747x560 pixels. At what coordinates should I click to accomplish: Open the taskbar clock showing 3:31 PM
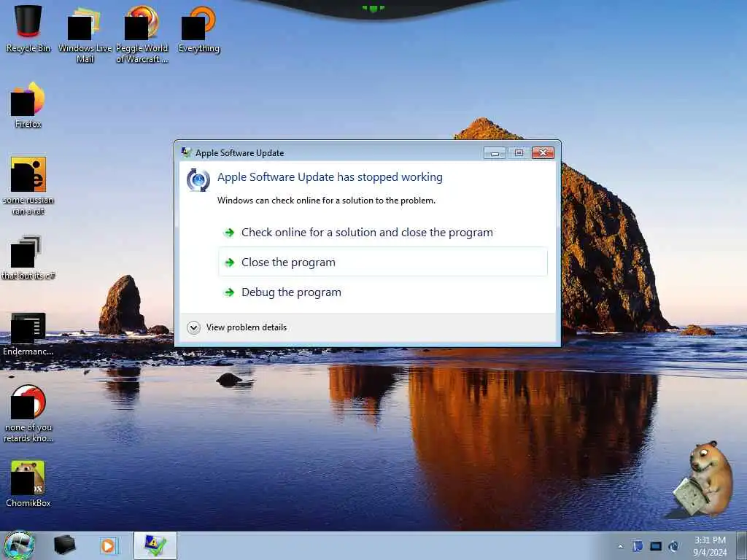pos(710,546)
